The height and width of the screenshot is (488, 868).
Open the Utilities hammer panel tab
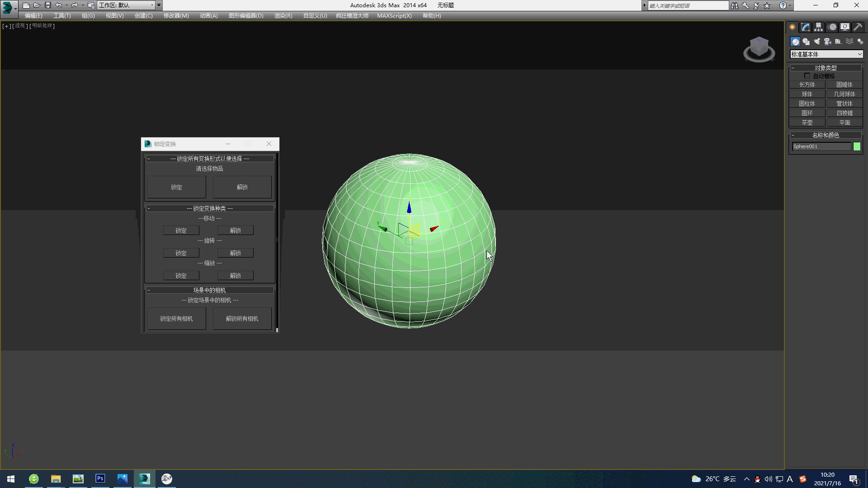pyautogui.click(x=858, y=27)
